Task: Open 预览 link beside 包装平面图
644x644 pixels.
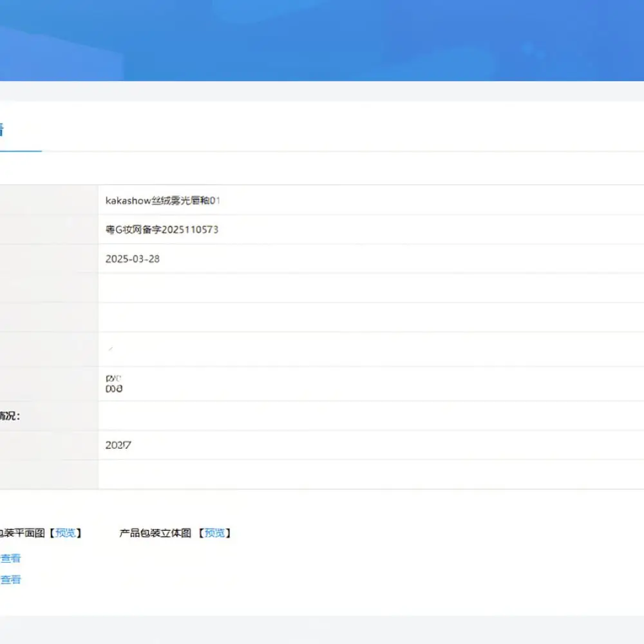Action: point(65,533)
